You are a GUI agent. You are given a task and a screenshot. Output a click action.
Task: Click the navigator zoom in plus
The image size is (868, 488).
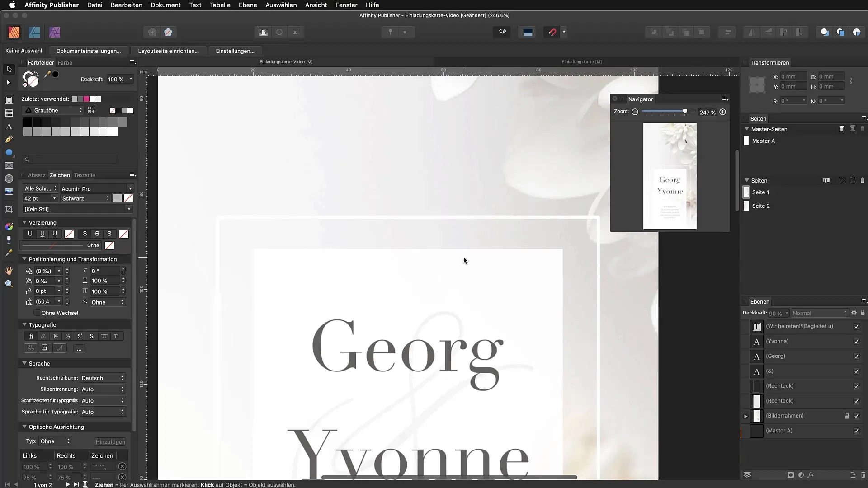click(x=722, y=112)
